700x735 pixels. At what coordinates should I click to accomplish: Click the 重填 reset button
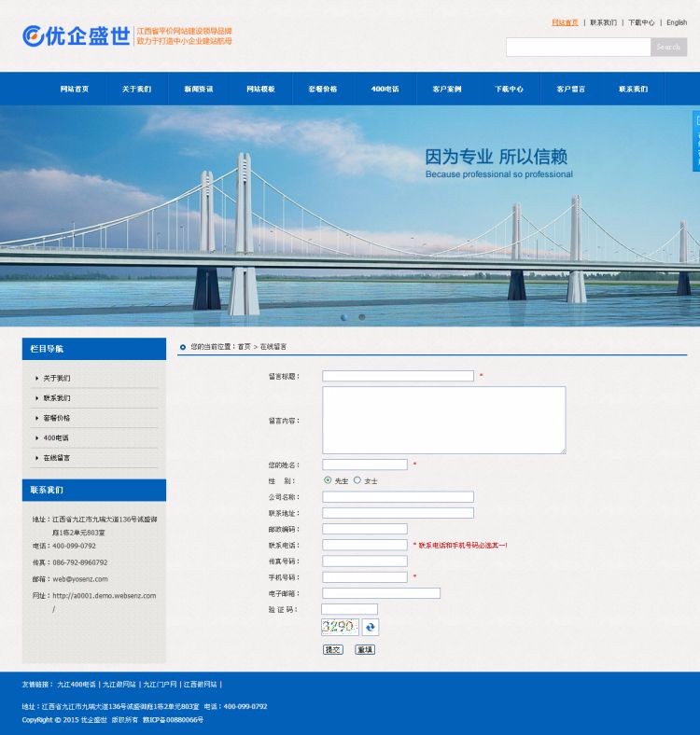point(365,650)
